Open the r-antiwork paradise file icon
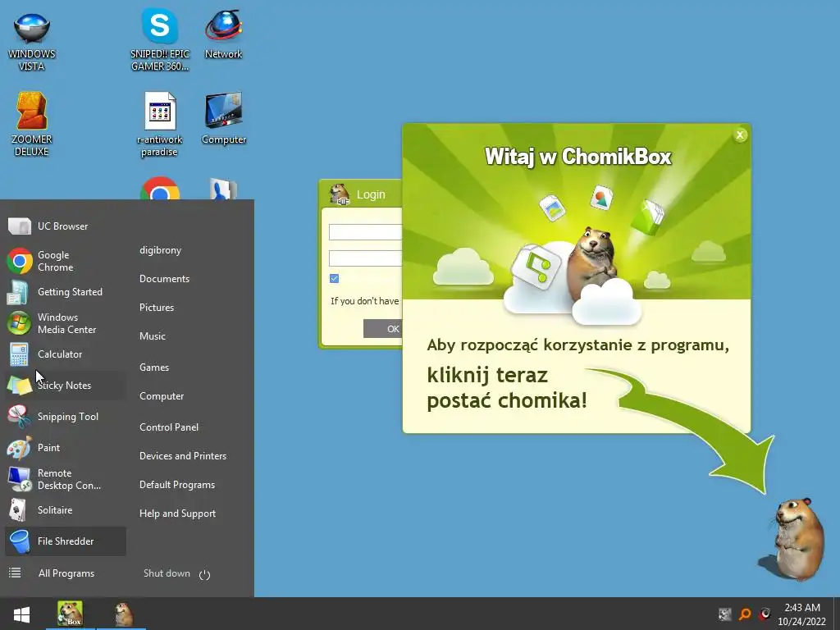The height and width of the screenshot is (630, 840). click(160, 125)
